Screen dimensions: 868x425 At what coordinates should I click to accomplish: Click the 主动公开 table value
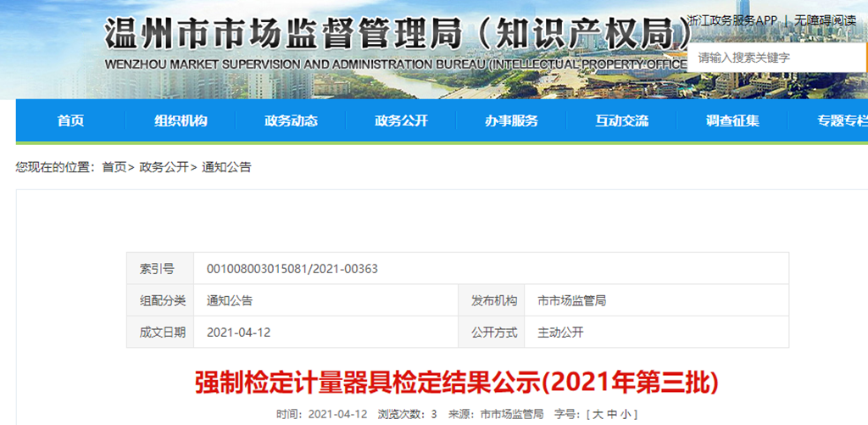tap(560, 333)
